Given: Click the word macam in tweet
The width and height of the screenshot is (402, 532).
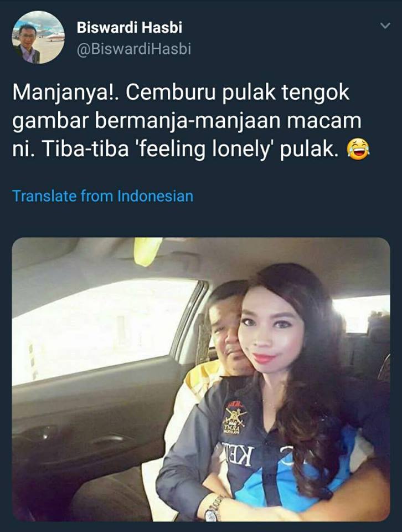Looking at the screenshot, I should (x=324, y=122).
